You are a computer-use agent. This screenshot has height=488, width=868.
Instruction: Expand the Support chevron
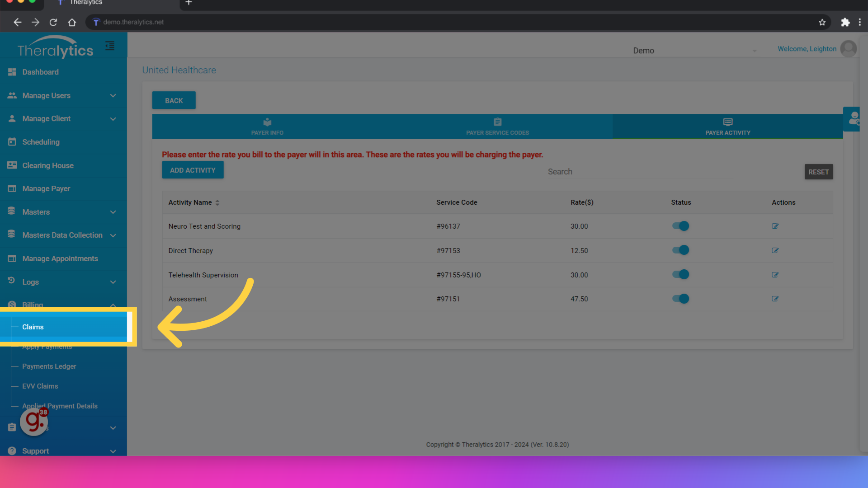coord(113,451)
